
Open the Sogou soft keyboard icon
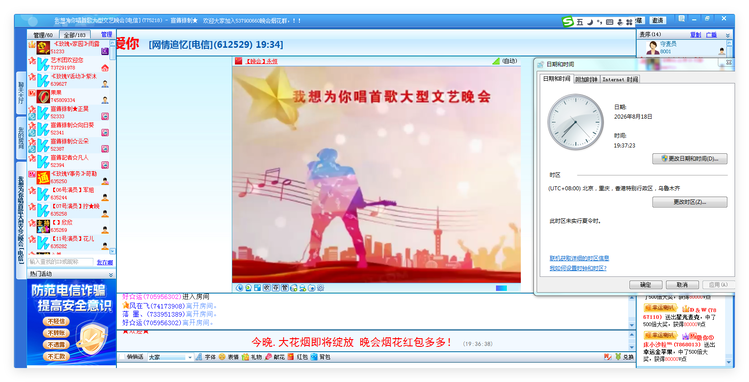610,22
